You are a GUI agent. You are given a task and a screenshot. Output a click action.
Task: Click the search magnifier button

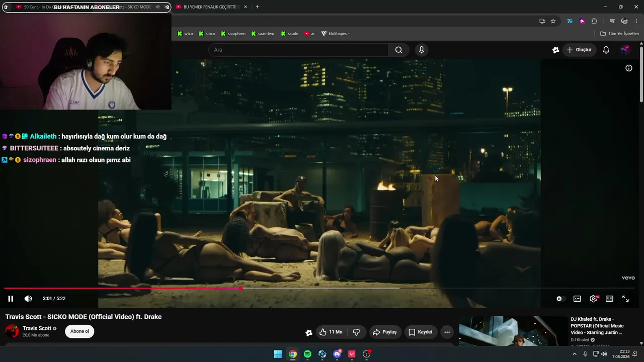click(398, 50)
